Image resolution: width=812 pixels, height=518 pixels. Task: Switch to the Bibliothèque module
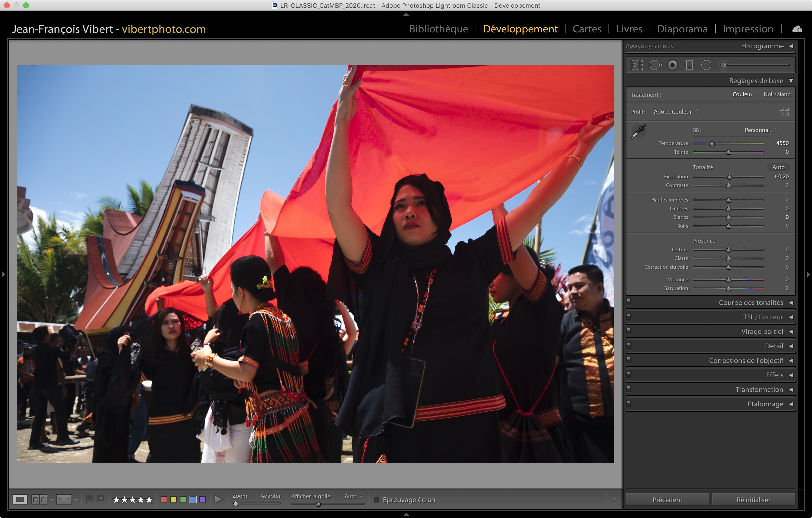438,29
